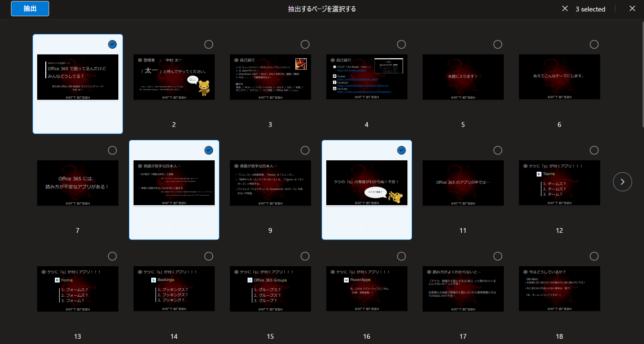Untick page 10 selection checkbox
The height and width of the screenshot is (344, 644).
click(x=401, y=150)
